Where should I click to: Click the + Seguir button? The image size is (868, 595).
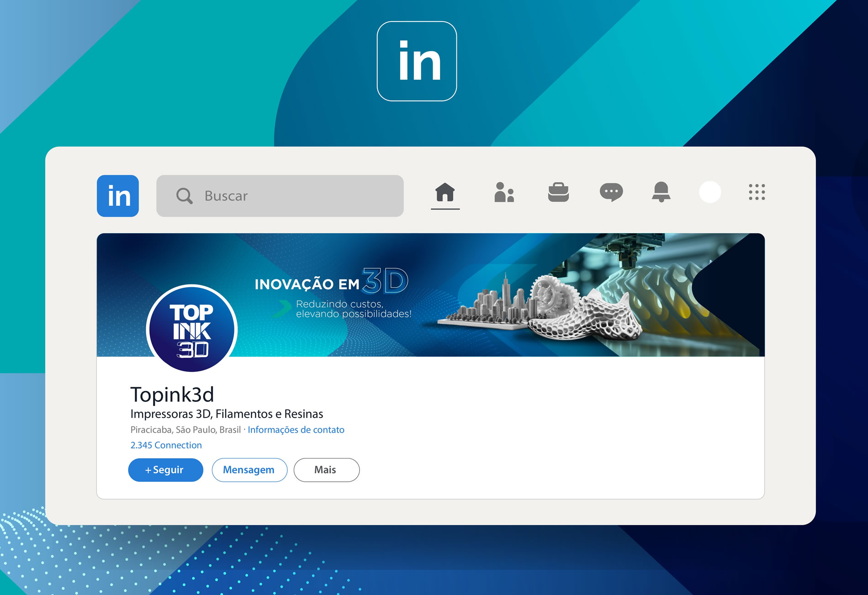tap(165, 470)
